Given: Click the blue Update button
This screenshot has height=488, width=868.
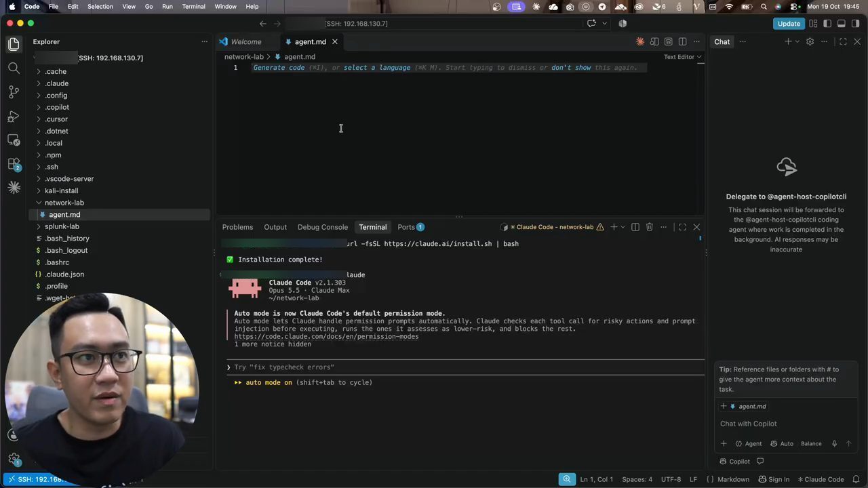Looking at the screenshot, I should tap(789, 24).
